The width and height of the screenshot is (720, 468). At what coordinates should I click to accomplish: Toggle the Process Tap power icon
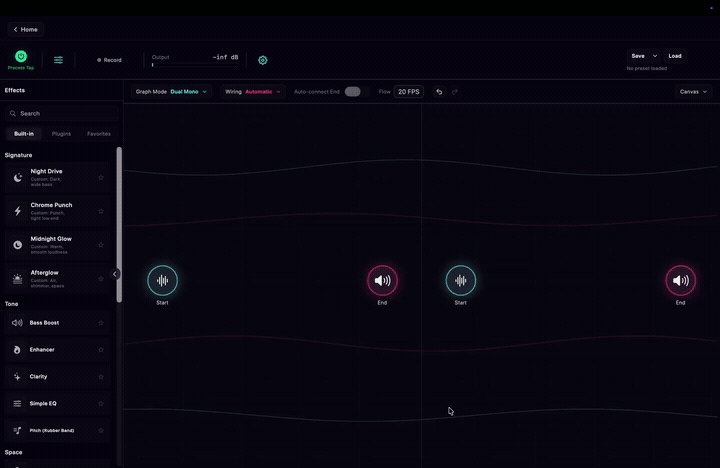(21, 56)
